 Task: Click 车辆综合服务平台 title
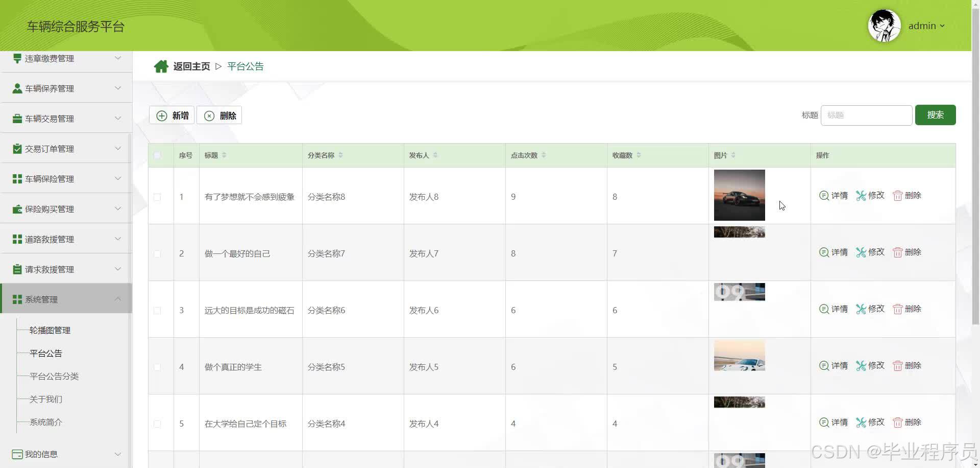pyautogui.click(x=76, y=27)
